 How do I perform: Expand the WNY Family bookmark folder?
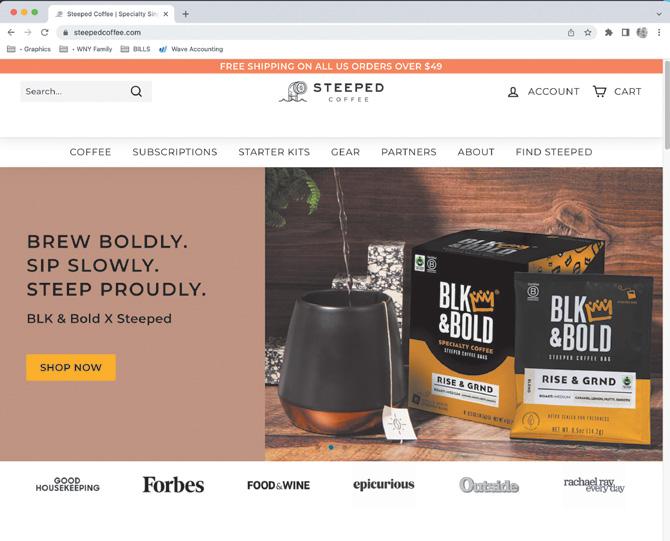tap(86, 49)
